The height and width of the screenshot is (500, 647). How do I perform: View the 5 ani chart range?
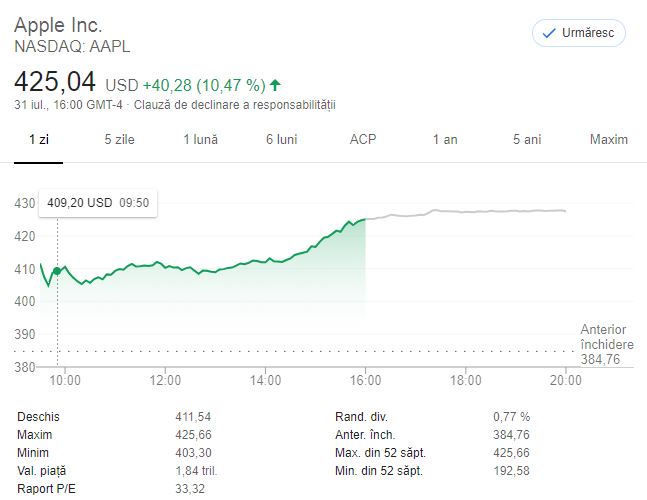[527, 139]
